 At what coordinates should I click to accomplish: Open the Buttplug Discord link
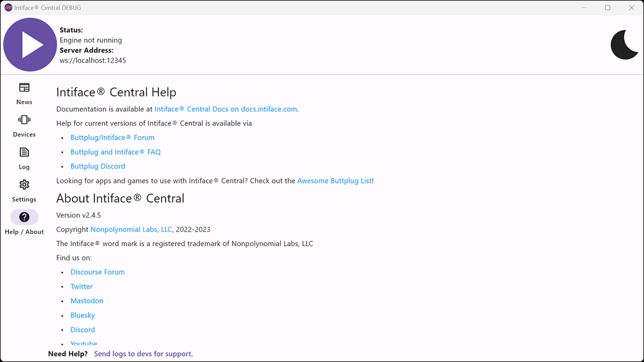(x=98, y=166)
